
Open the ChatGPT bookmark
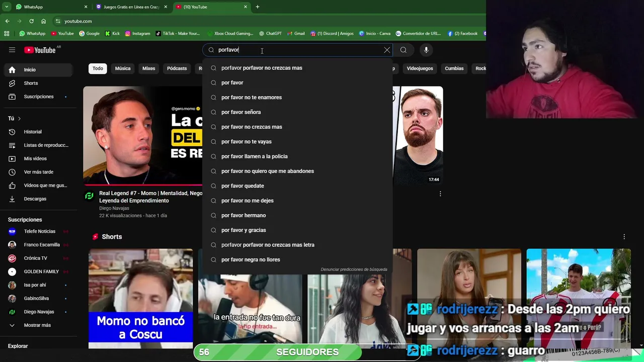pos(270,34)
